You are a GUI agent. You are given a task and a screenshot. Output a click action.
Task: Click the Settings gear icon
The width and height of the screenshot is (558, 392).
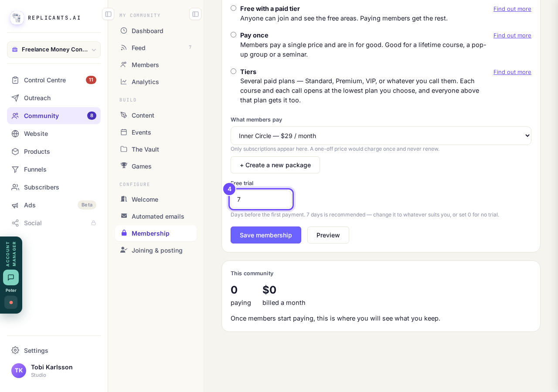(15, 350)
